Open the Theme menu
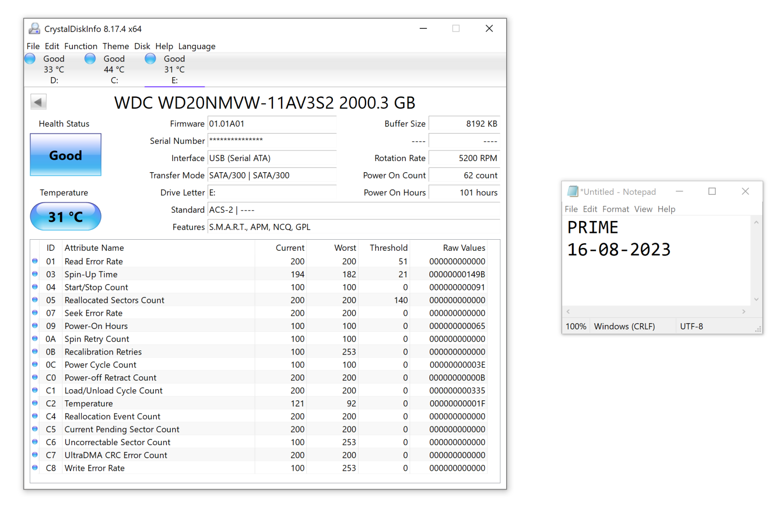 point(116,46)
